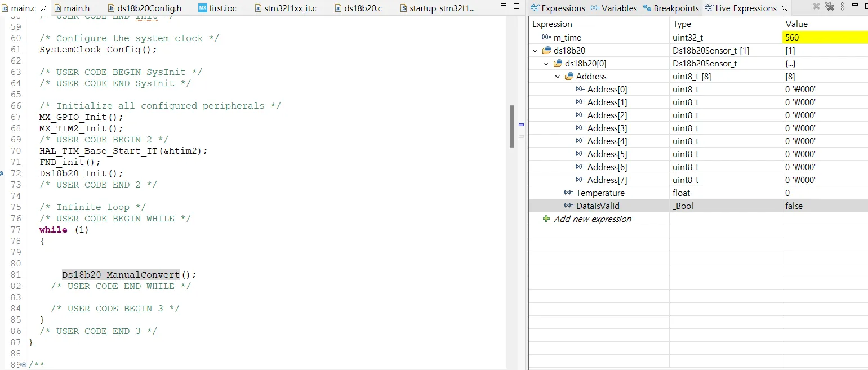Click the FND_init() call
Image resolution: width=868 pixels, height=370 pixels.
click(70, 162)
